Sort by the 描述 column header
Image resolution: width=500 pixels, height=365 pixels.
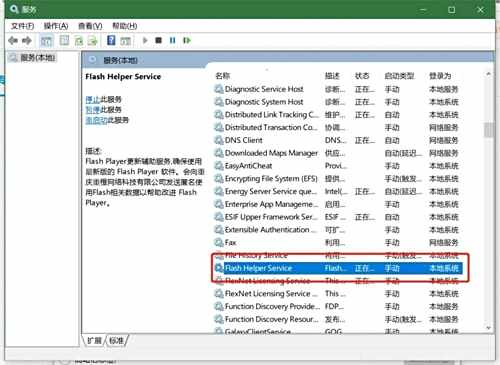332,76
